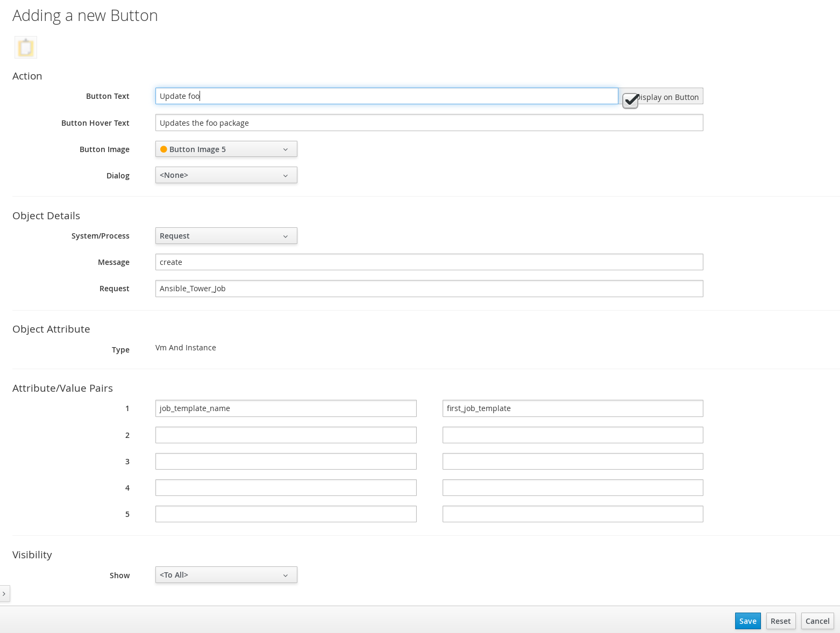Click the first_job_template value field
The image size is (840, 633).
tap(572, 408)
